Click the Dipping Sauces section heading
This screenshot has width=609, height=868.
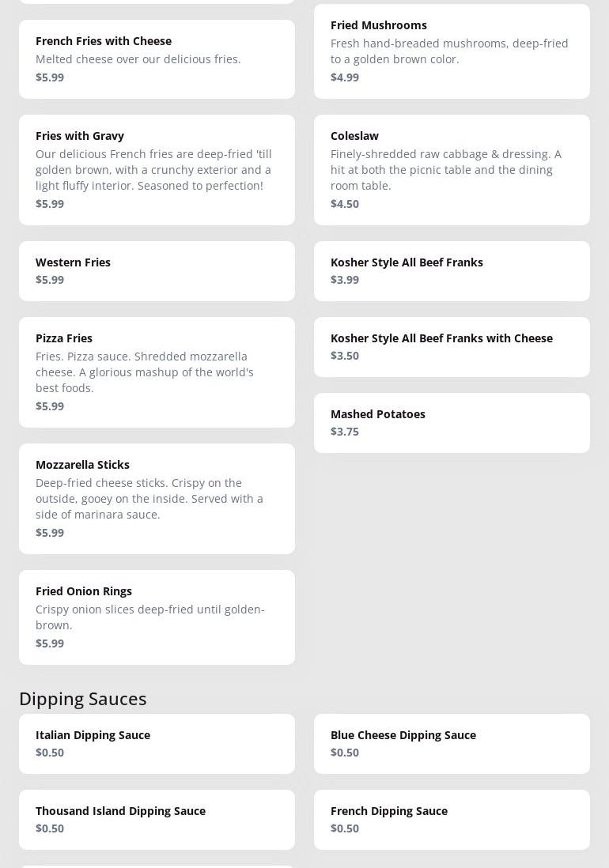(x=83, y=699)
